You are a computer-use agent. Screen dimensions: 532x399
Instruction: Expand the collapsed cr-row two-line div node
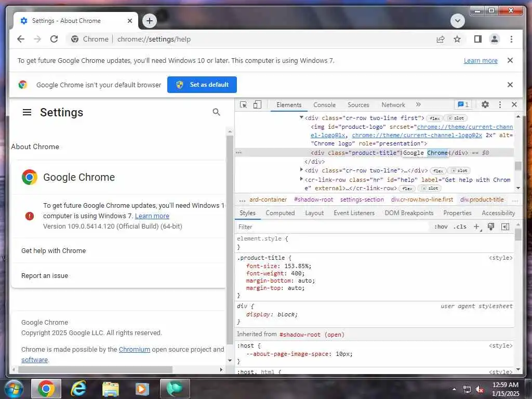[x=301, y=169]
